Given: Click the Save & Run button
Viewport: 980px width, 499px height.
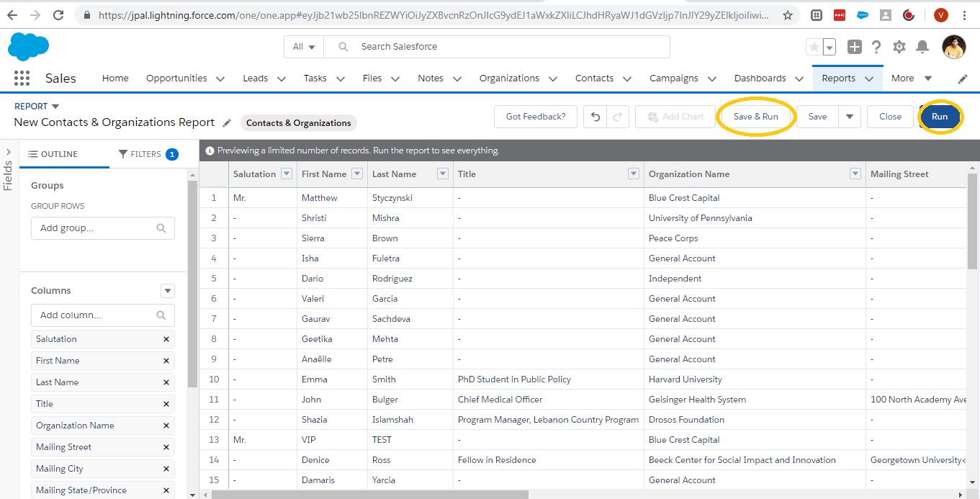Looking at the screenshot, I should (x=755, y=117).
